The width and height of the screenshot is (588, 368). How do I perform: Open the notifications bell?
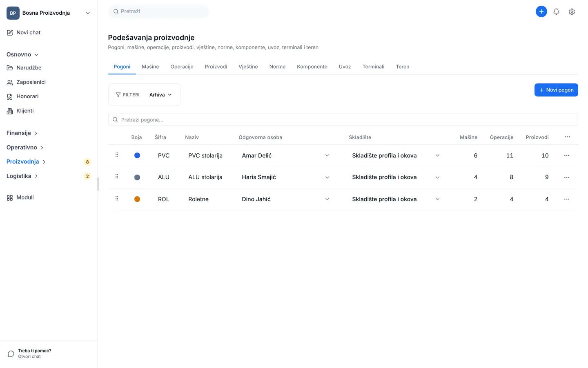coord(556,11)
